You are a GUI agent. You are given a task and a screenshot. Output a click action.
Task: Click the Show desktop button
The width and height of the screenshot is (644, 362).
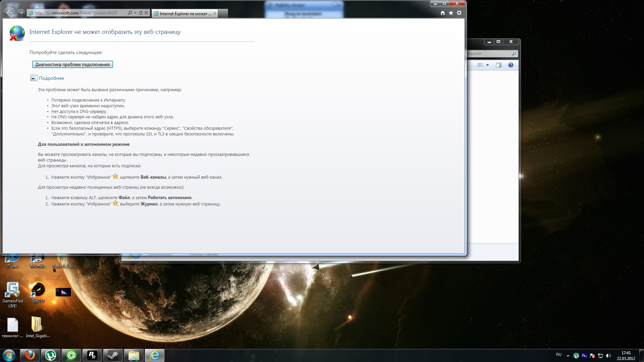pos(641,355)
